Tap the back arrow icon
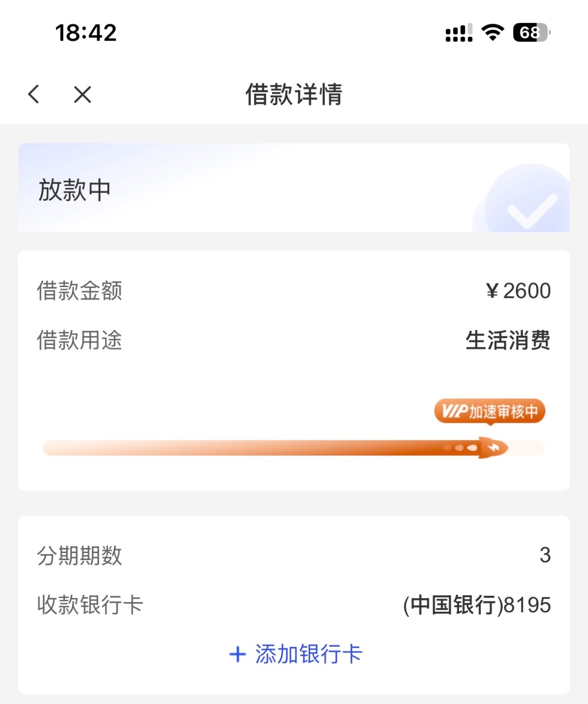Image resolution: width=588 pixels, height=704 pixels. click(x=34, y=94)
